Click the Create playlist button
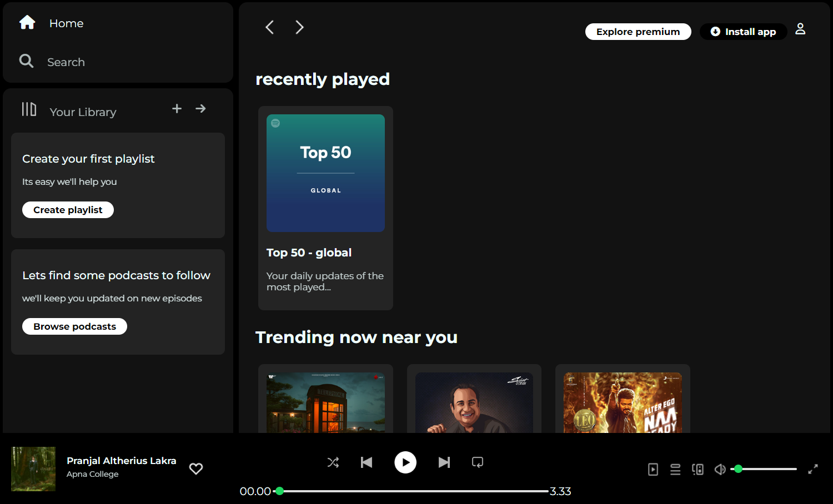This screenshot has width=833, height=504. click(x=68, y=209)
